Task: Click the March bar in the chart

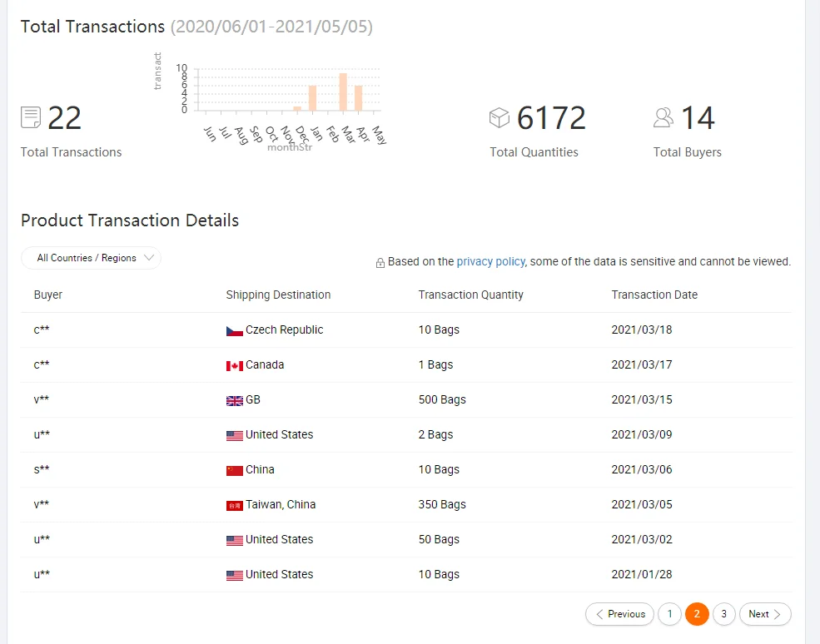Action: (x=343, y=92)
